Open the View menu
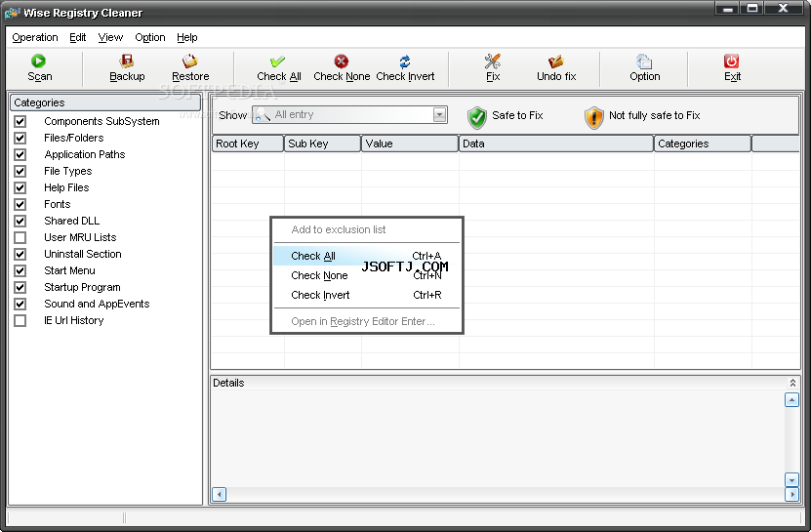Image resolution: width=811 pixels, height=532 pixels. coord(110,37)
